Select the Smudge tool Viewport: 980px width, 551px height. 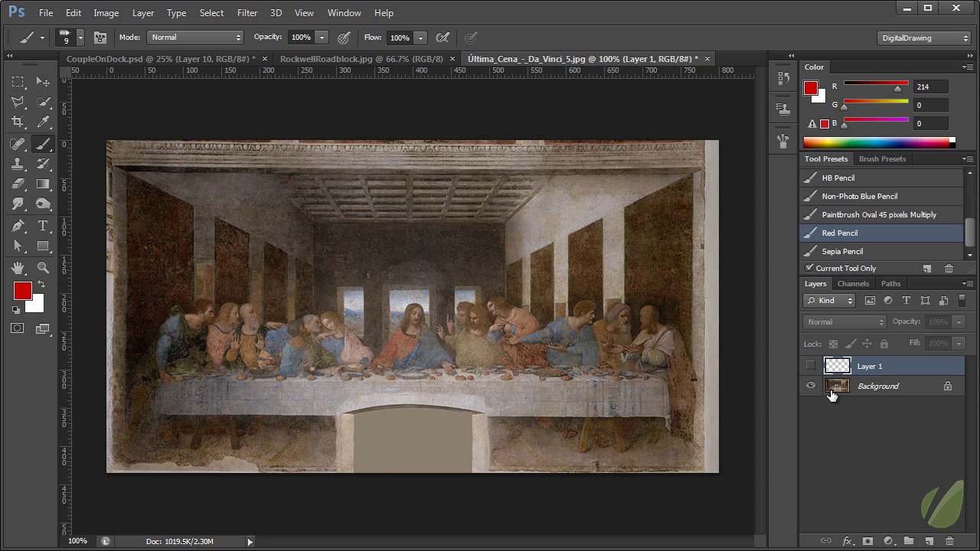click(x=18, y=204)
